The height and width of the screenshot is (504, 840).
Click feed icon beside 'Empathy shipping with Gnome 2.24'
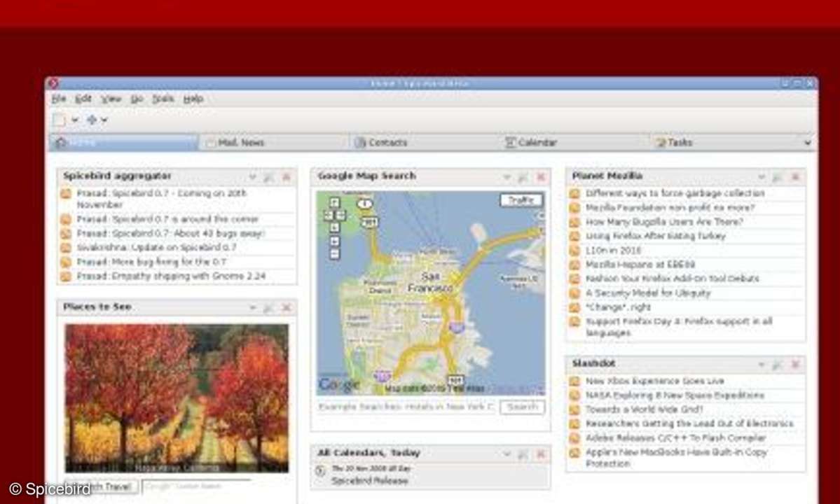pos(66,276)
